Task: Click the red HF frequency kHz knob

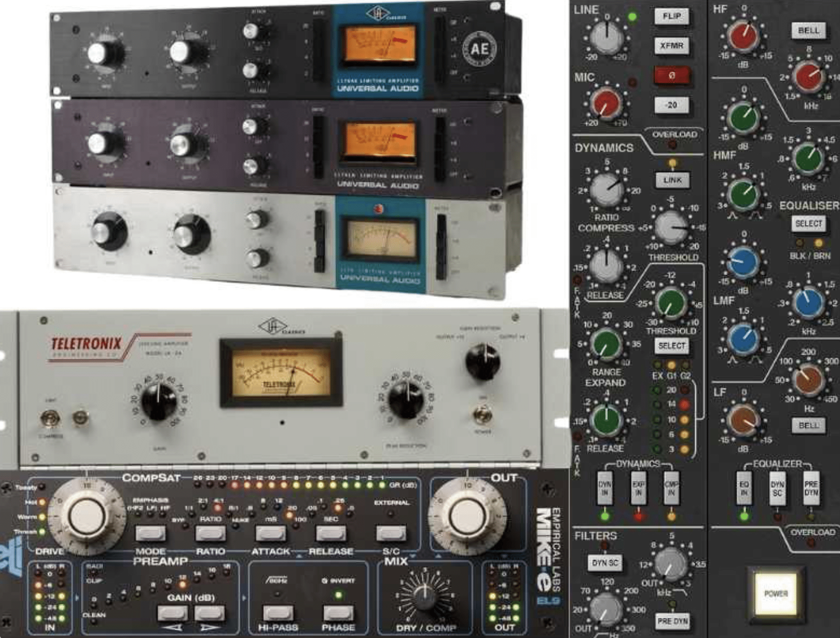Action: pyautogui.click(x=809, y=76)
